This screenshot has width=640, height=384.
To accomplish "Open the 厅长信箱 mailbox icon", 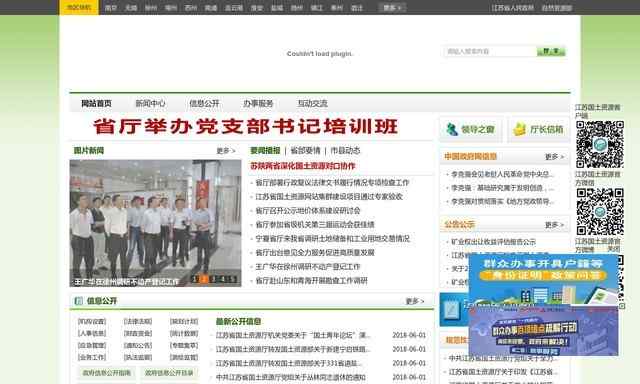I will (539, 129).
